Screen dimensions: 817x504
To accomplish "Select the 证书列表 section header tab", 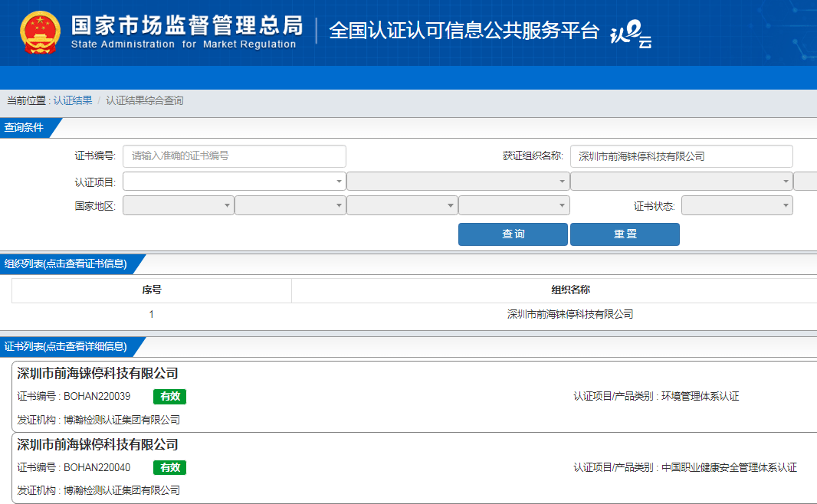I will 66,347.
